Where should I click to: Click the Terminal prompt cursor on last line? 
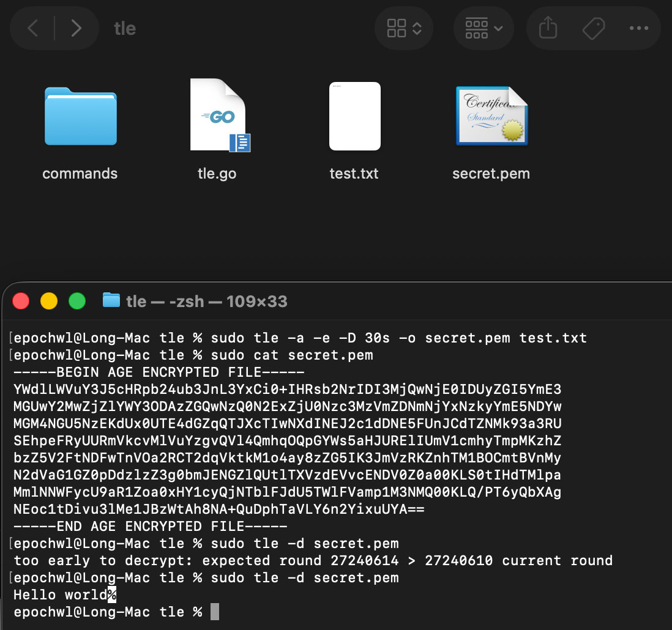(x=214, y=612)
